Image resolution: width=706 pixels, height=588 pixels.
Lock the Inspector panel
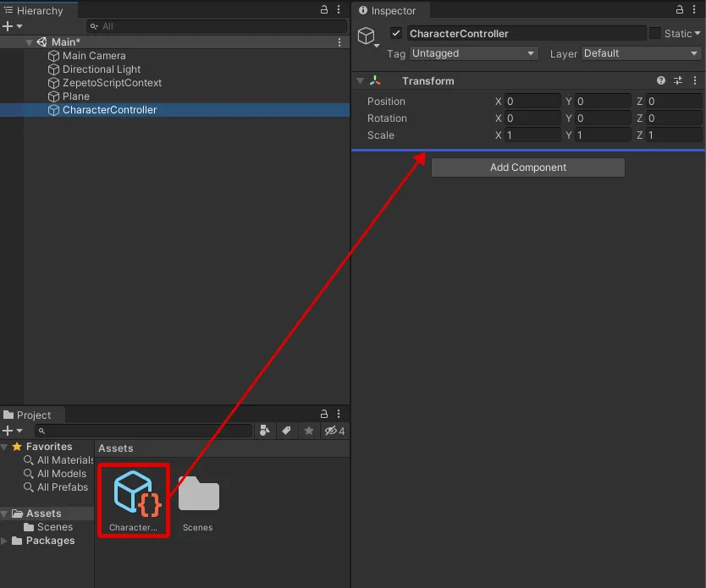[x=680, y=9]
